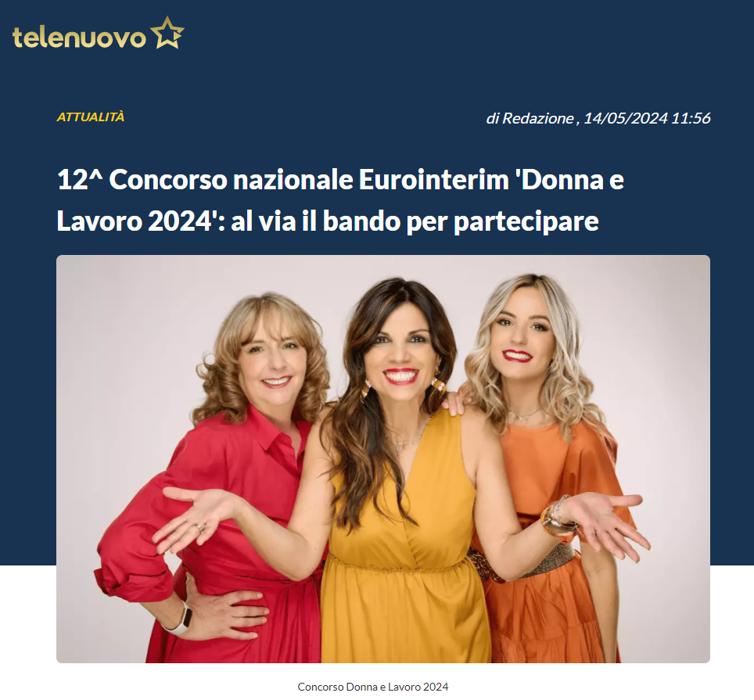Click the gold star icon in the logo
754x700 pixels.
click(167, 33)
